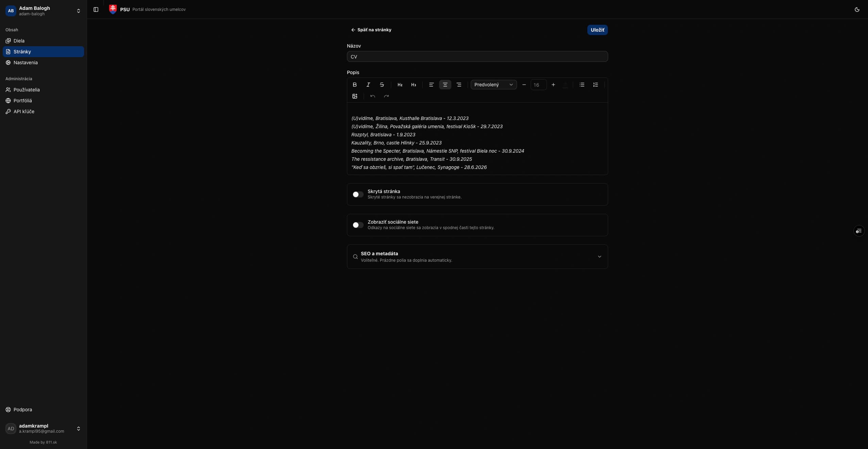Toggle bold formatting in the Popis editor
Screen dimensions: 868x449
coord(354,85)
